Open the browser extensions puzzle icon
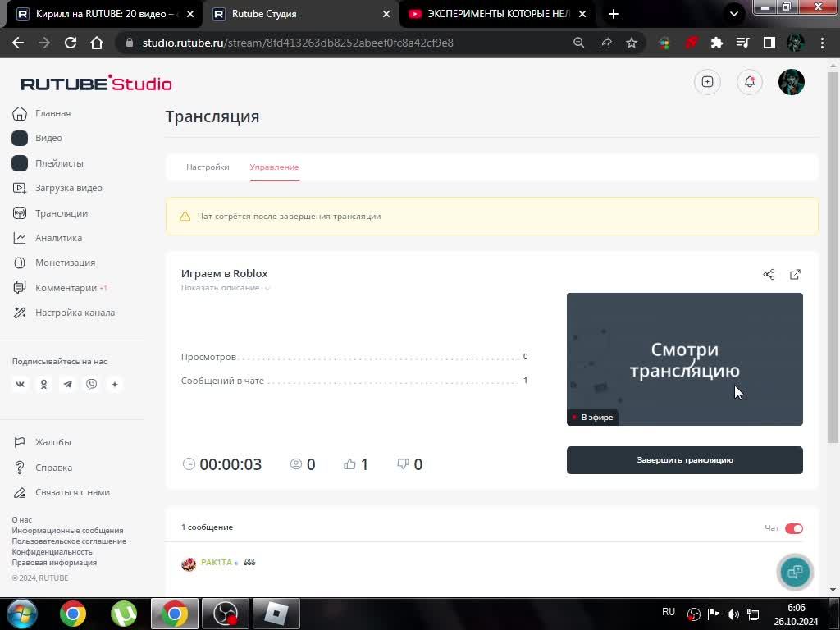Screen dimensions: 840x630 (716, 43)
